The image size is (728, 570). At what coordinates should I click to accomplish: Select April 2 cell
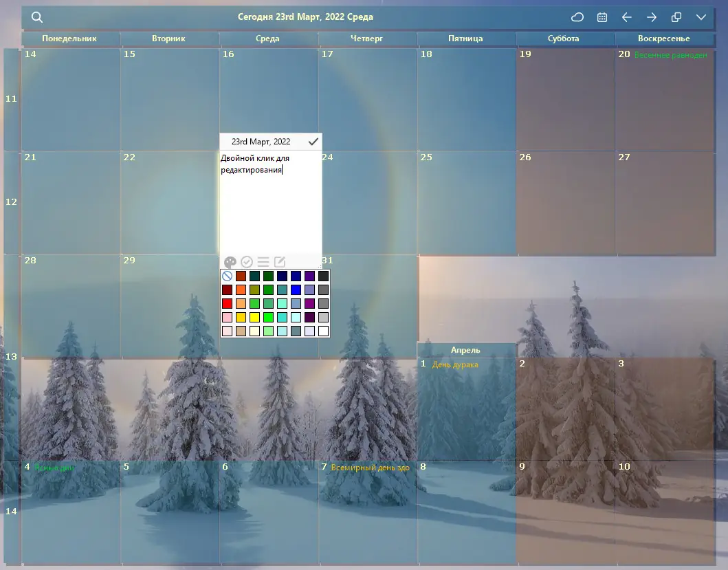coord(566,409)
